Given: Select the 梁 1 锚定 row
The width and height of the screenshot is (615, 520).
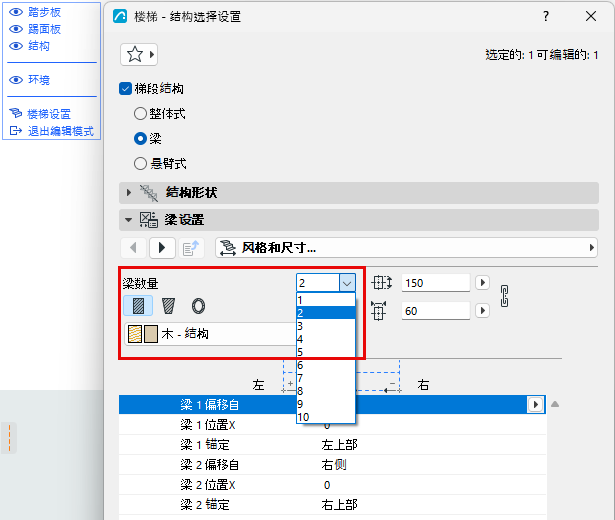Looking at the screenshot, I should 332,445.
